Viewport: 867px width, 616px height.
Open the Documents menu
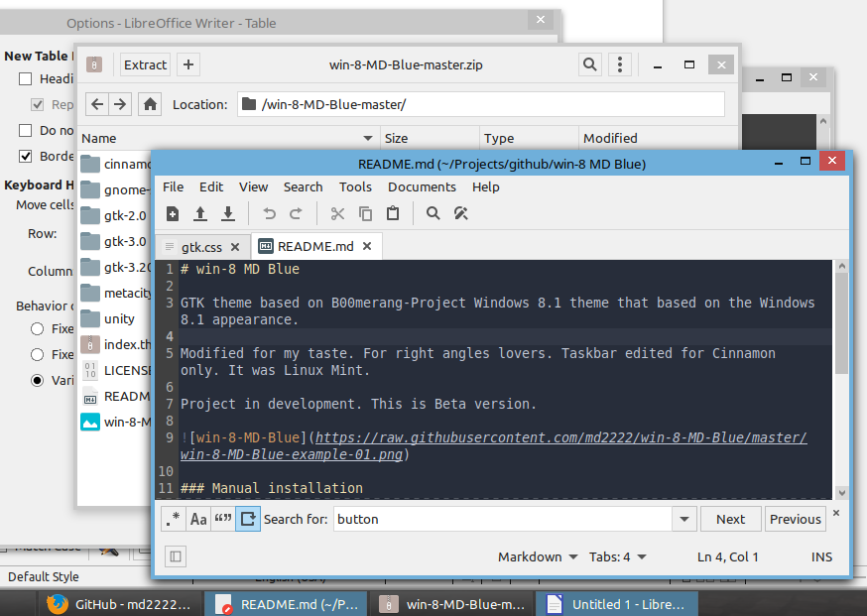422,186
